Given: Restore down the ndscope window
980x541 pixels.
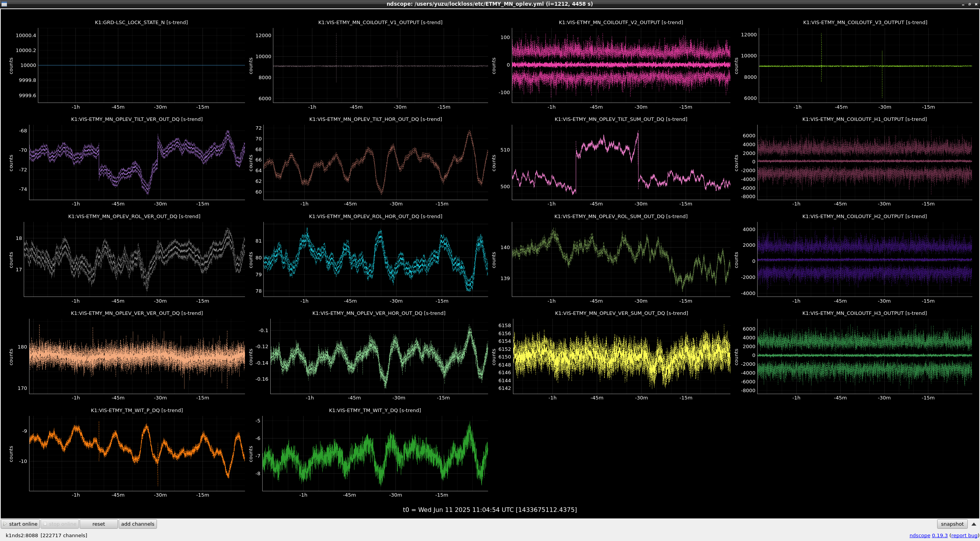Looking at the screenshot, I should click(970, 4).
